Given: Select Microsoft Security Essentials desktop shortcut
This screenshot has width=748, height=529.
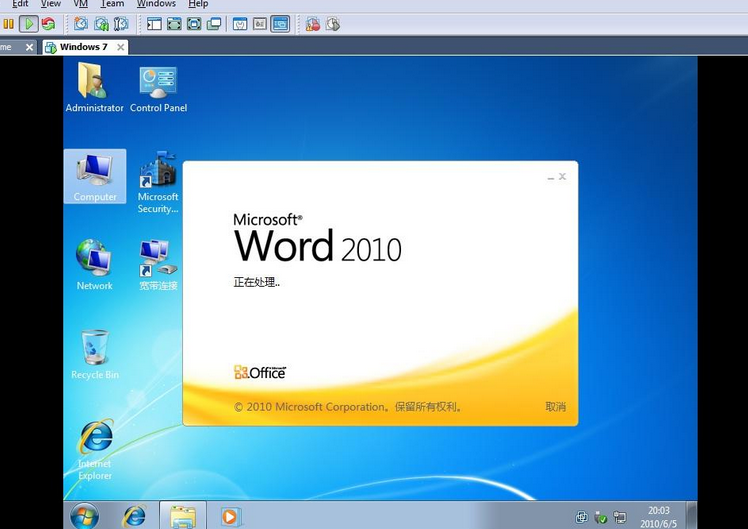Looking at the screenshot, I should (158, 182).
